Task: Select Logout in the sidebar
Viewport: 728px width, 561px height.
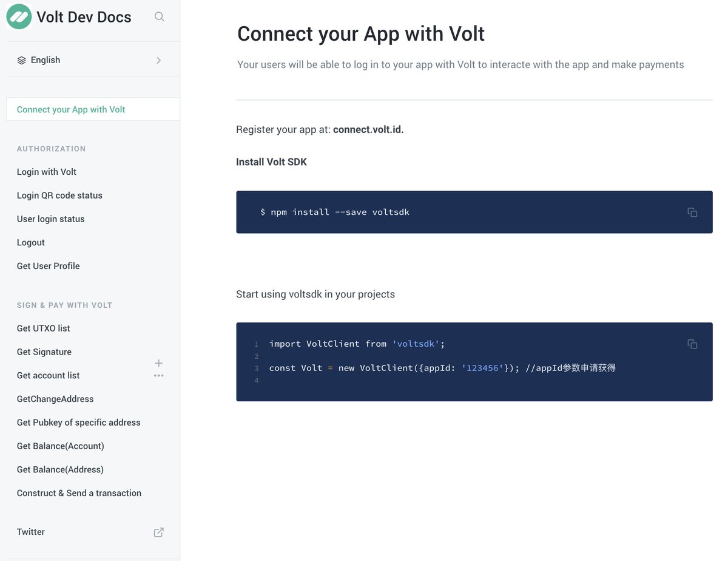Action: pyautogui.click(x=31, y=242)
